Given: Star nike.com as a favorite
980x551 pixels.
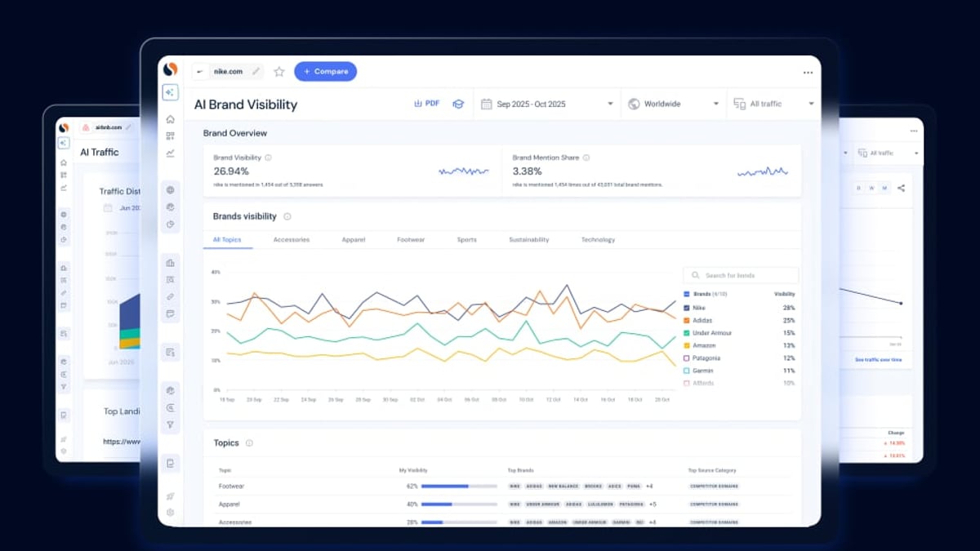Looking at the screenshot, I should click(278, 72).
